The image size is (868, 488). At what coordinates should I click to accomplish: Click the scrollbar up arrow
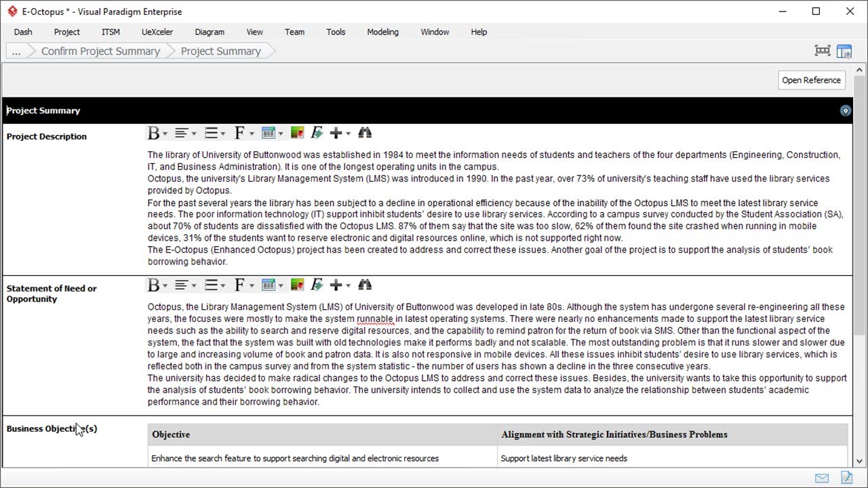click(x=860, y=70)
